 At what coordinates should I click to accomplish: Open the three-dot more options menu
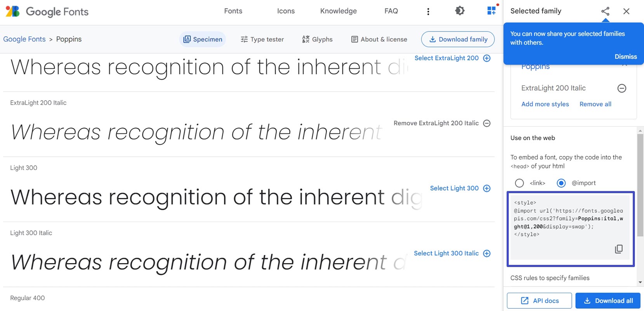click(428, 11)
